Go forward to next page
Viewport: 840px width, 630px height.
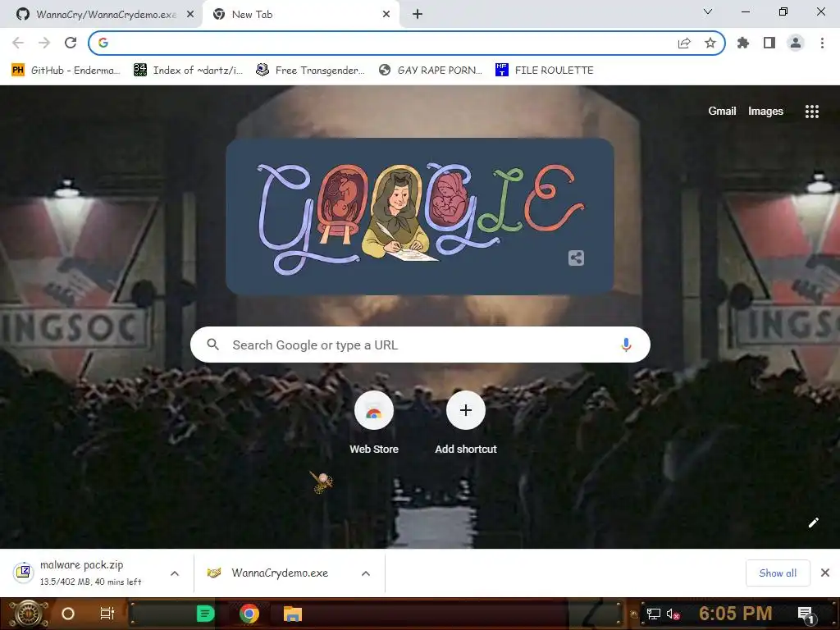(44, 43)
